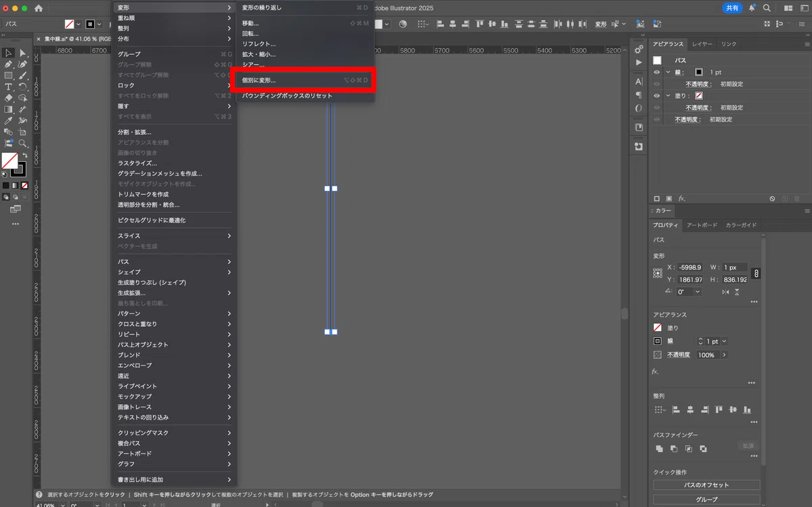The height and width of the screenshot is (507, 812).
Task: Click the X coordinate field
Action: point(690,267)
